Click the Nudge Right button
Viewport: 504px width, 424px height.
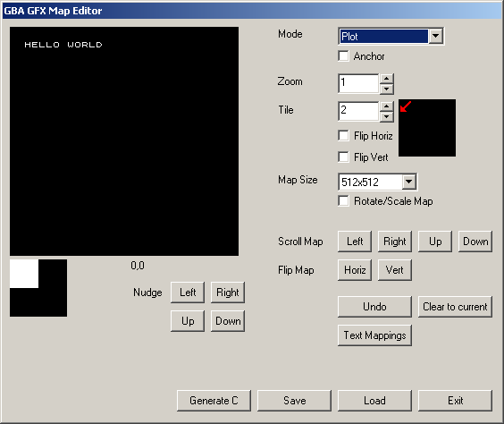coord(228,293)
